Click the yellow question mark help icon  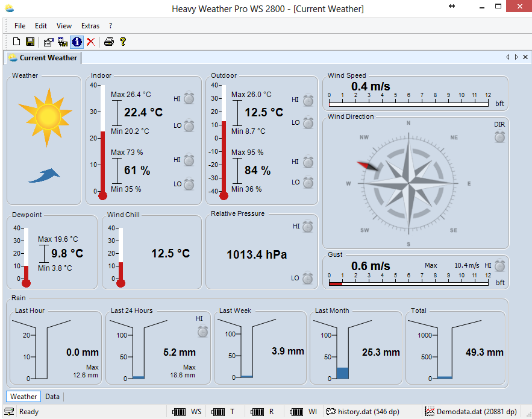pos(123,42)
